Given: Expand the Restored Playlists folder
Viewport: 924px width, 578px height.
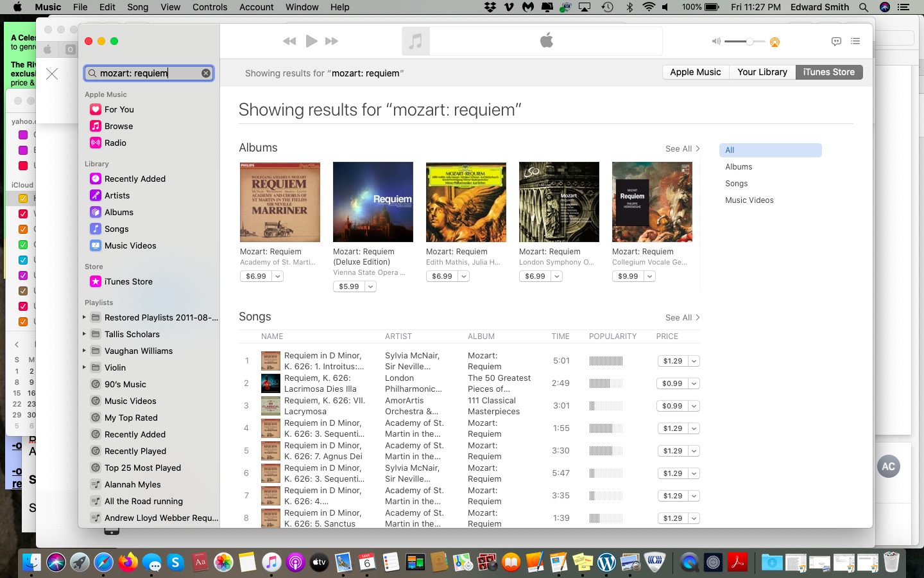Looking at the screenshot, I should pos(84,317).
